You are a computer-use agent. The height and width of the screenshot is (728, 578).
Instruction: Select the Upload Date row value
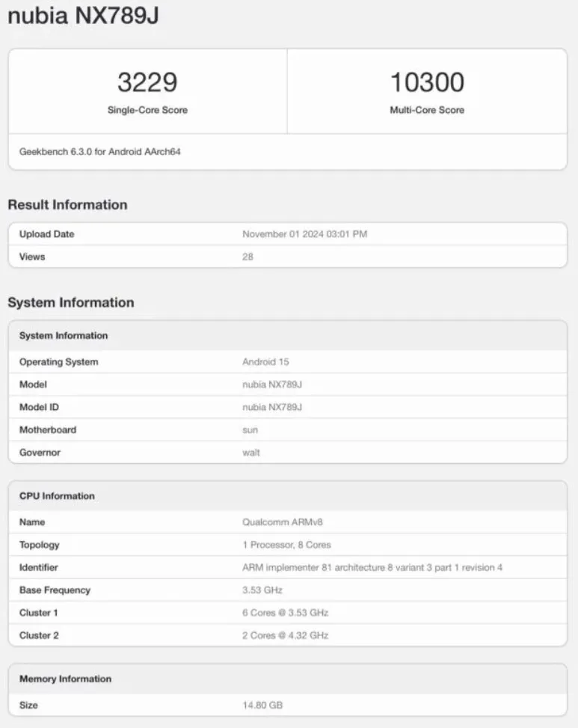coord(305,234)
